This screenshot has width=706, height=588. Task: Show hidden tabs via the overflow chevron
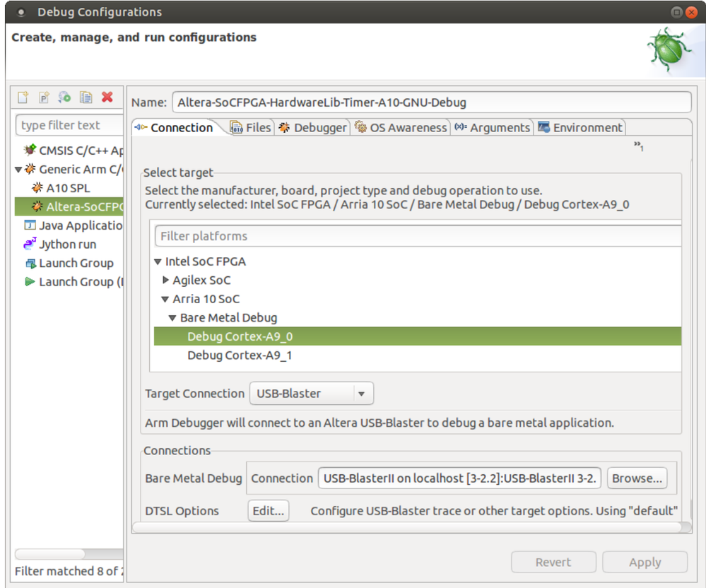coord(638,146)
